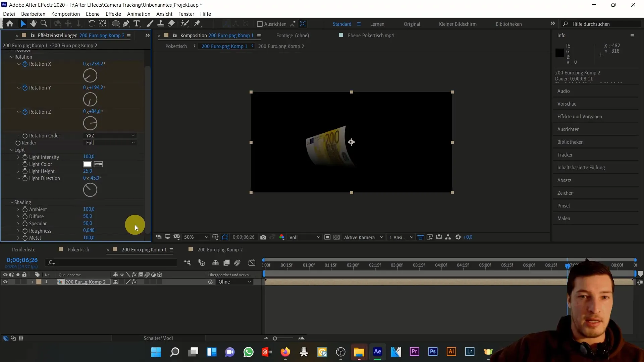Viewport: 644px width, 362px height.
Task: Click the text tool icon
Action: point(137,24)
